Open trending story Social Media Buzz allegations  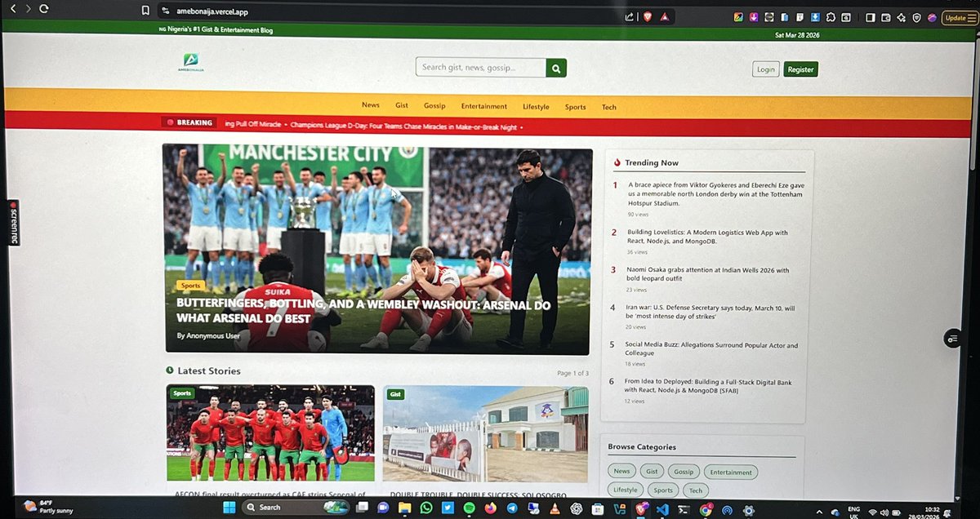713,348
